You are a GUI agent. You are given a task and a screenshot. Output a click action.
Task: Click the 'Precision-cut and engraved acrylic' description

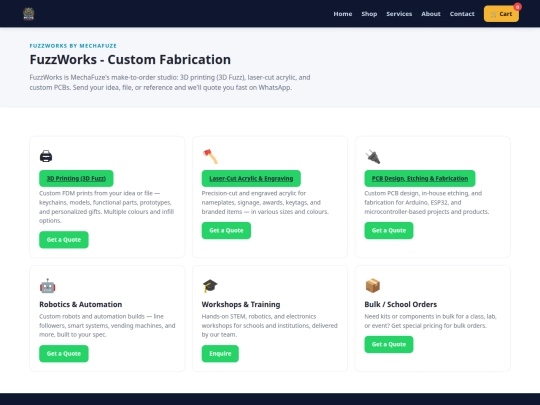(x=265, y=202)
